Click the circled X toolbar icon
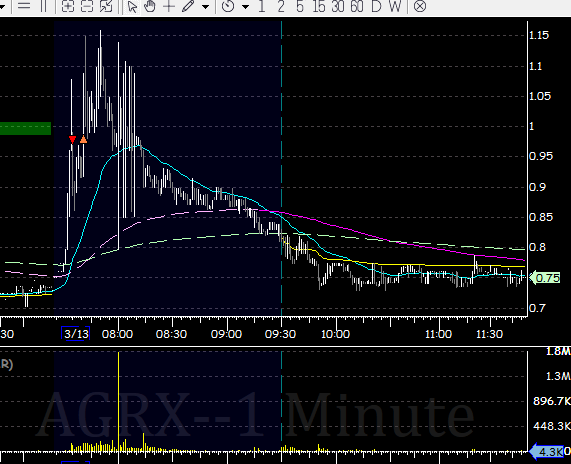The image size is (571, 464). pos(420,7)
